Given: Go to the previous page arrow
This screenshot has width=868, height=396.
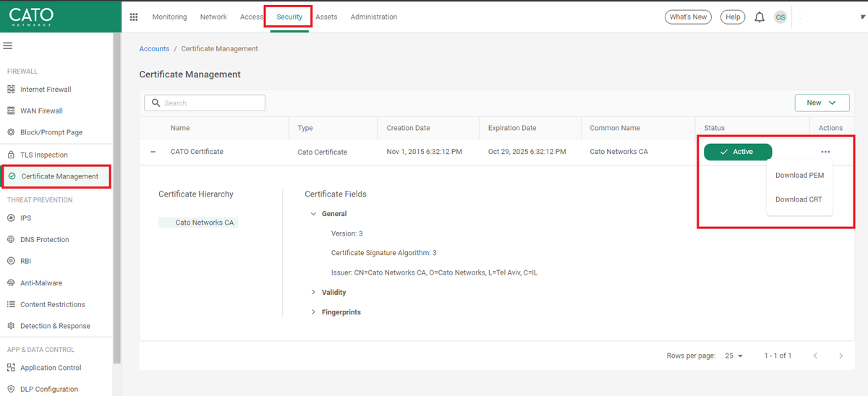Looking at the screenshot, I should (x=815, y=356).
